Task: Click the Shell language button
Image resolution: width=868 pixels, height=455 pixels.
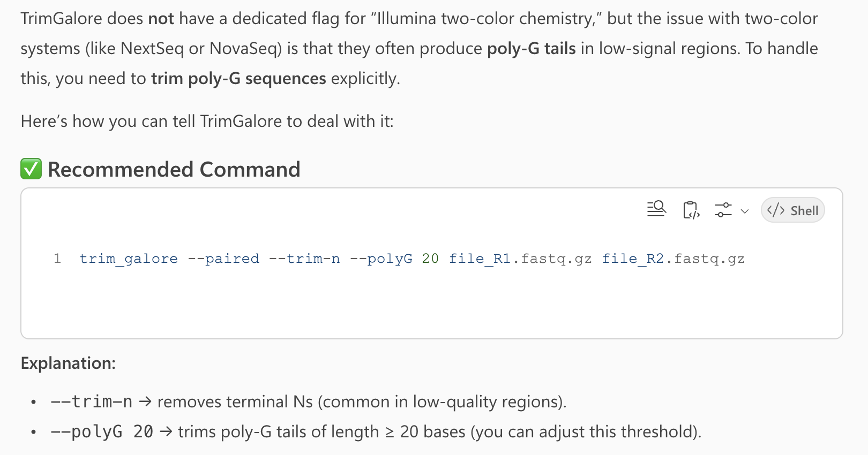Action: [x=792, y=210]
